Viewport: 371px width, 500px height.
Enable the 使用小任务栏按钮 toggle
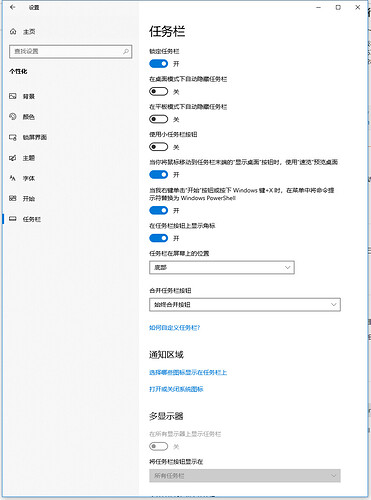point(158,147)
